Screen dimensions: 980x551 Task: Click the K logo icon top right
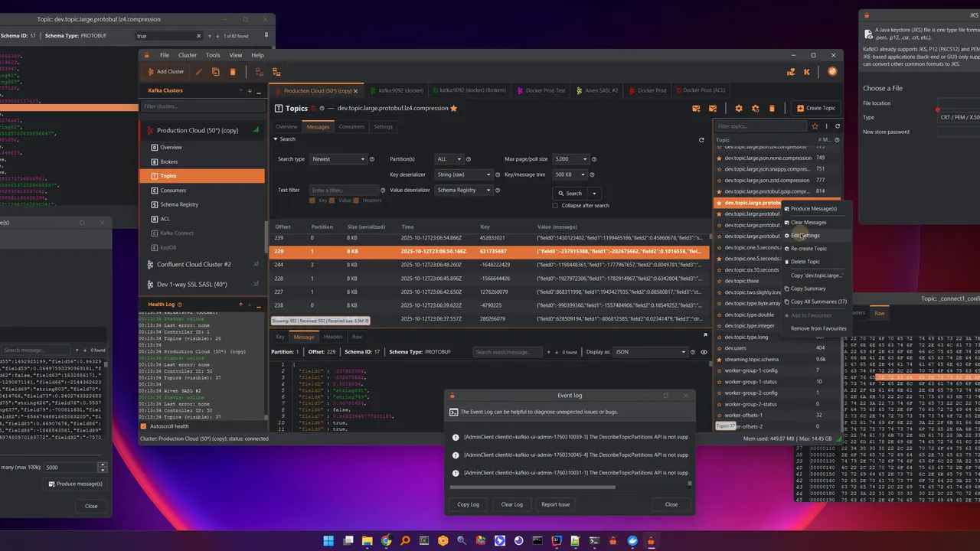point(807,72)
